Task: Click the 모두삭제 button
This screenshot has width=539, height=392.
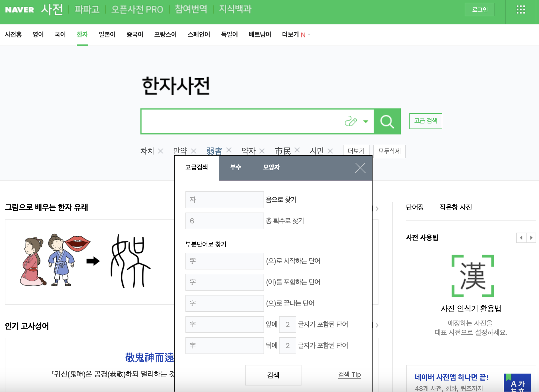Action: click(389, 151)
